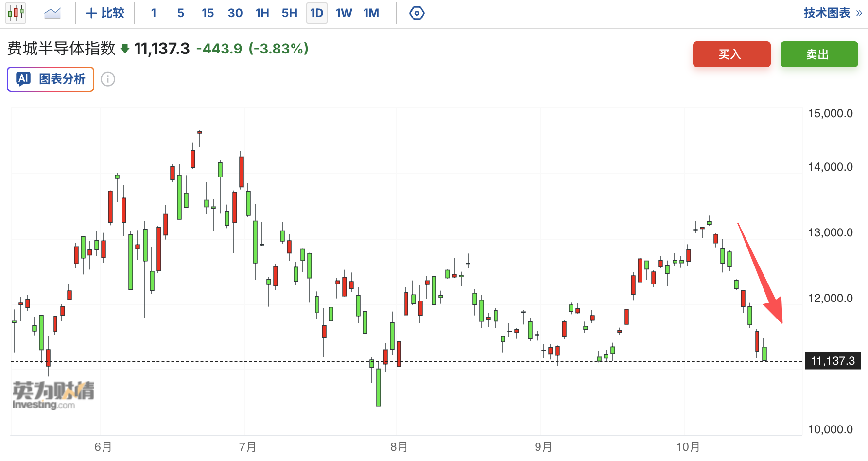This screenshot has height=461, width=868.
Task: Open the AI 图表分析 button
Action: click(x=51, y=79)
